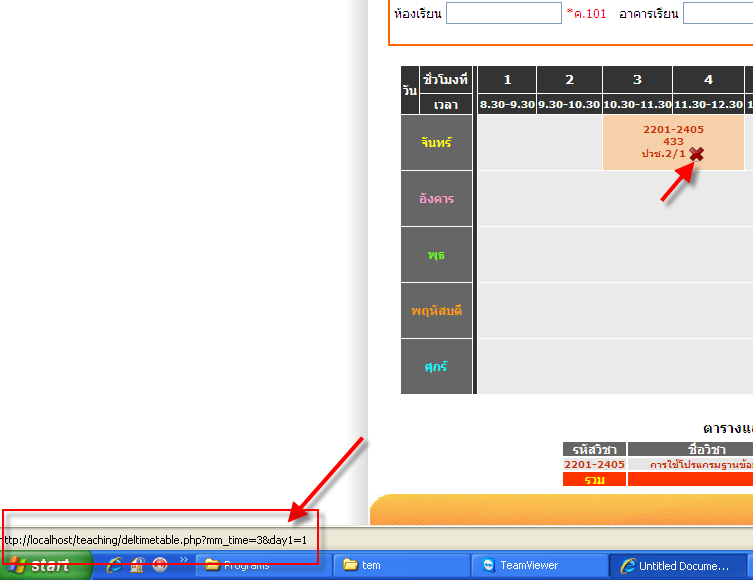The width and height of the screenshot is (753, 580).
Task: Click class ปวช.2/1 in timetable cell
Action: pyautogui.click(x=664, y=154)
